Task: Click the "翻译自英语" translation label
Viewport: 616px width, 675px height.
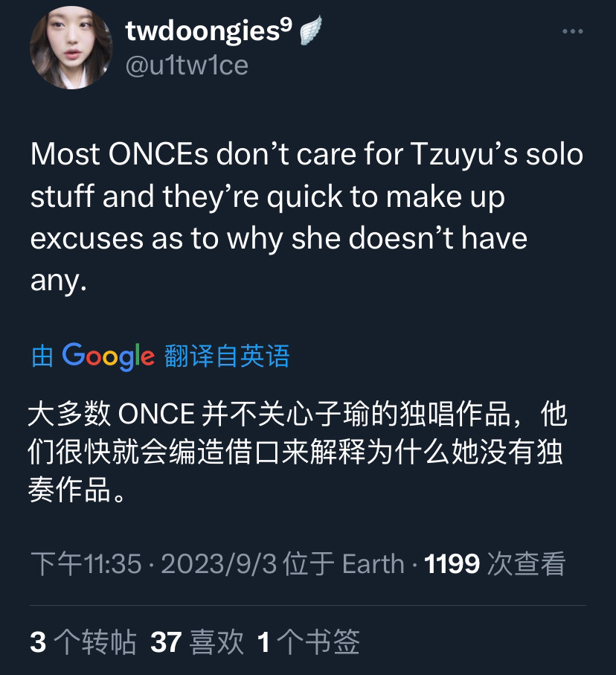Action: [x=227, y=356]
